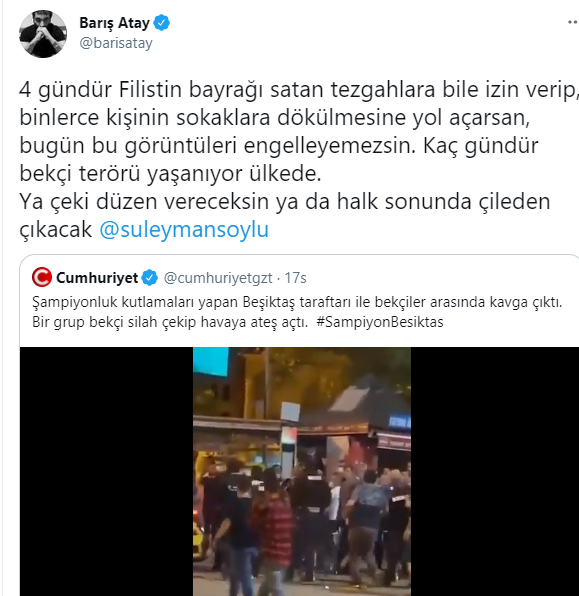This screenshot has height=596, width=579.
Task: Select the #SampiyonBesiktas hashtag
Action: coord(380,322)
